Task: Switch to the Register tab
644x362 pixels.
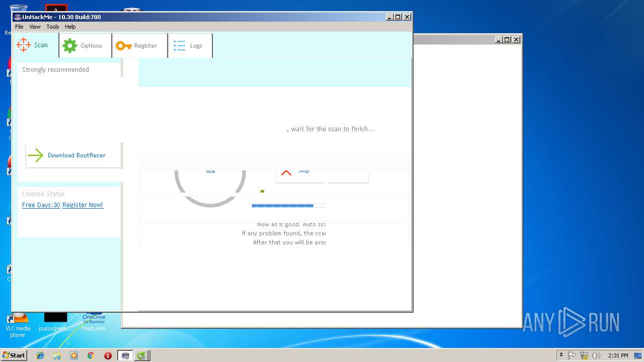Action: (140, 45)
